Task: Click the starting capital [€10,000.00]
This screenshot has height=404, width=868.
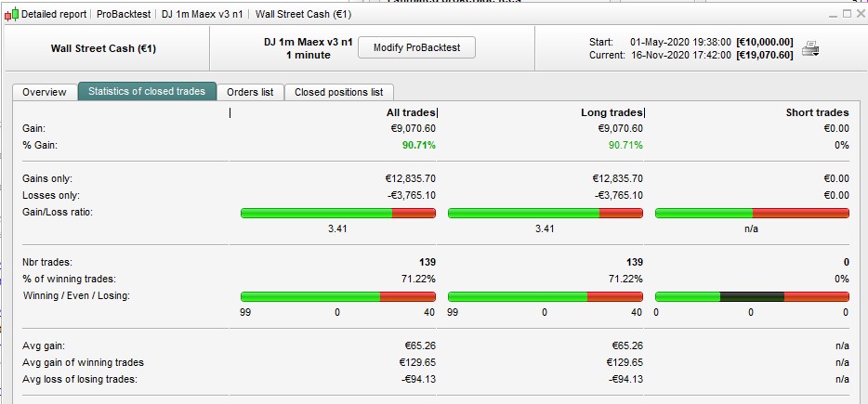Action: 765,42
